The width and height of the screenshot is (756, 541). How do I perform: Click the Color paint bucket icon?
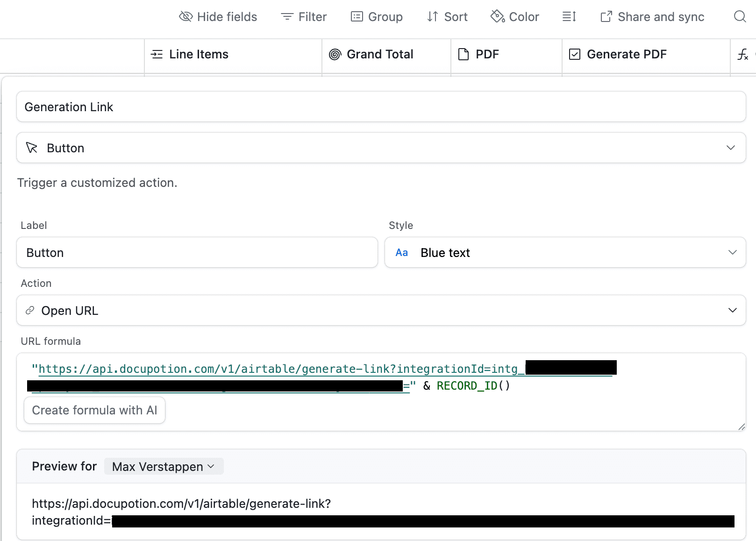pos(498,16)
